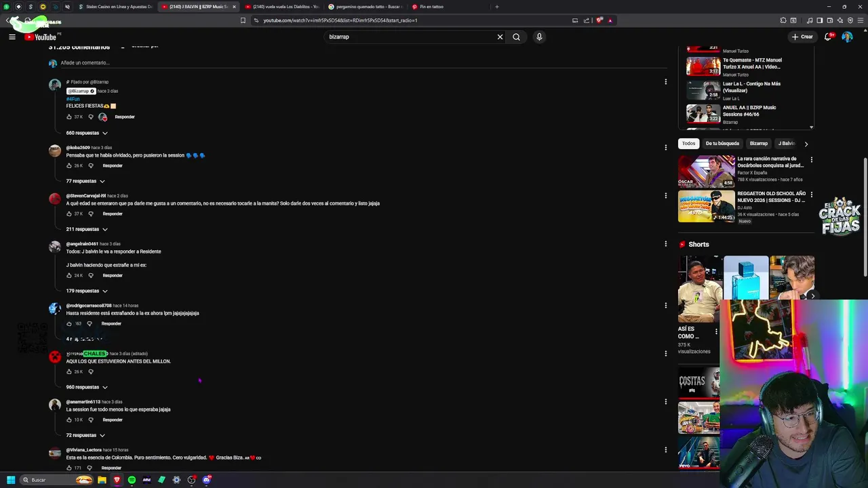The width and height of the screenshot is (868, 488).
Task: Open the browser main menu
Action: pos(859,20)
